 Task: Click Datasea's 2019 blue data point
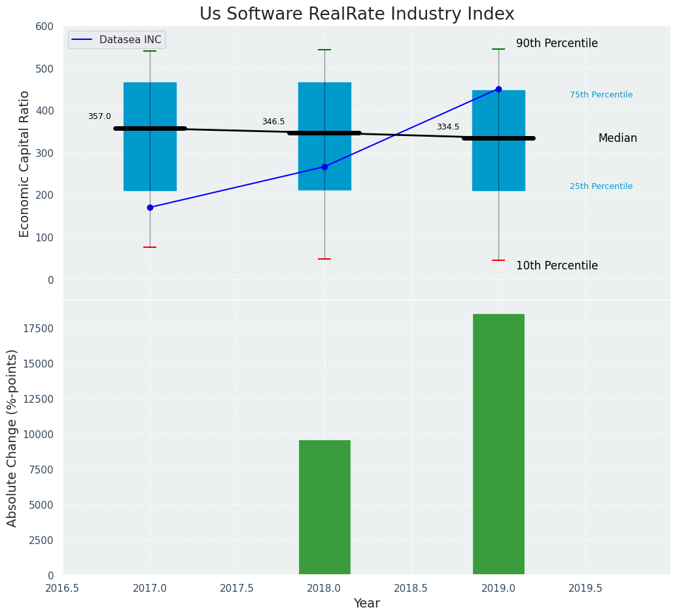click(498, 89)
